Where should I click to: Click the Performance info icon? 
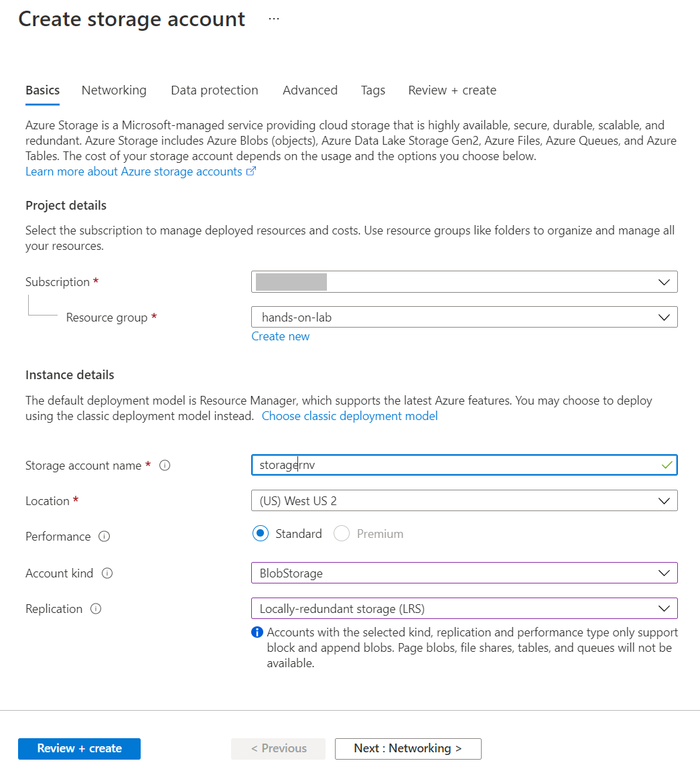(104, 536)
